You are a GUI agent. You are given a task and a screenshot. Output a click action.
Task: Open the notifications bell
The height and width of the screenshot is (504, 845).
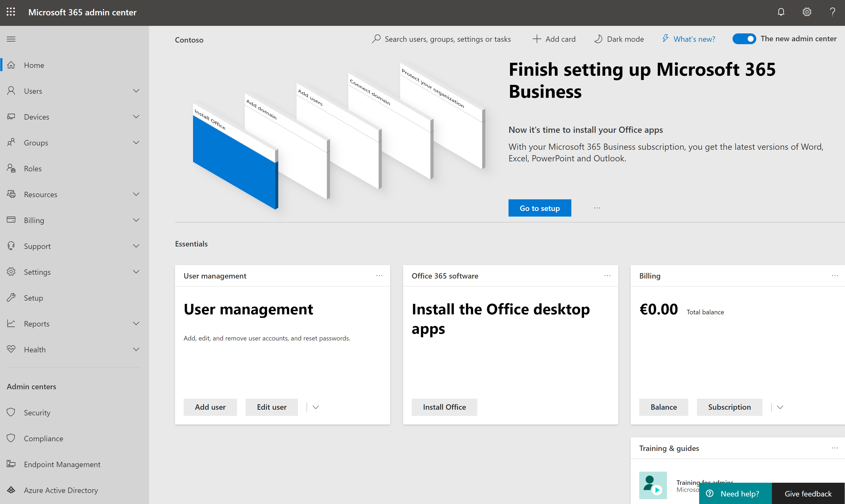(781, 12)
